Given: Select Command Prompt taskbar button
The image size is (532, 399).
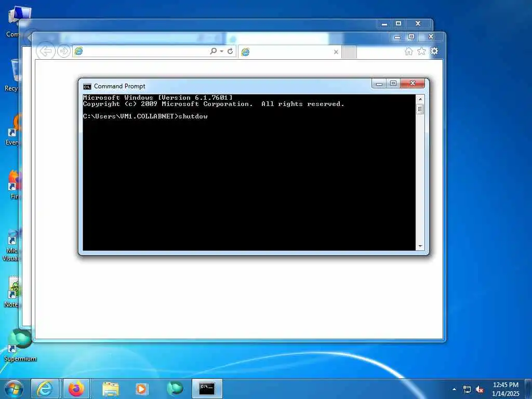Looking at the screenshot, I should (x=207, y=389).
